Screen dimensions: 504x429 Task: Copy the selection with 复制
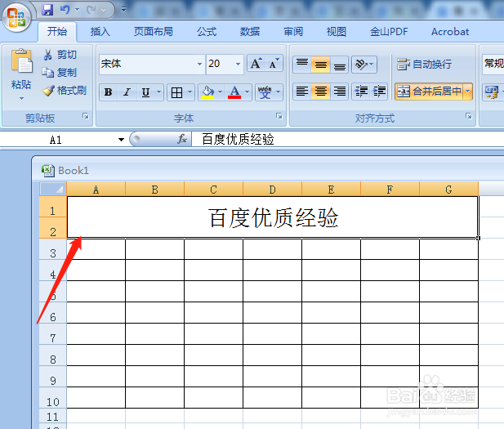pos(60,73)
